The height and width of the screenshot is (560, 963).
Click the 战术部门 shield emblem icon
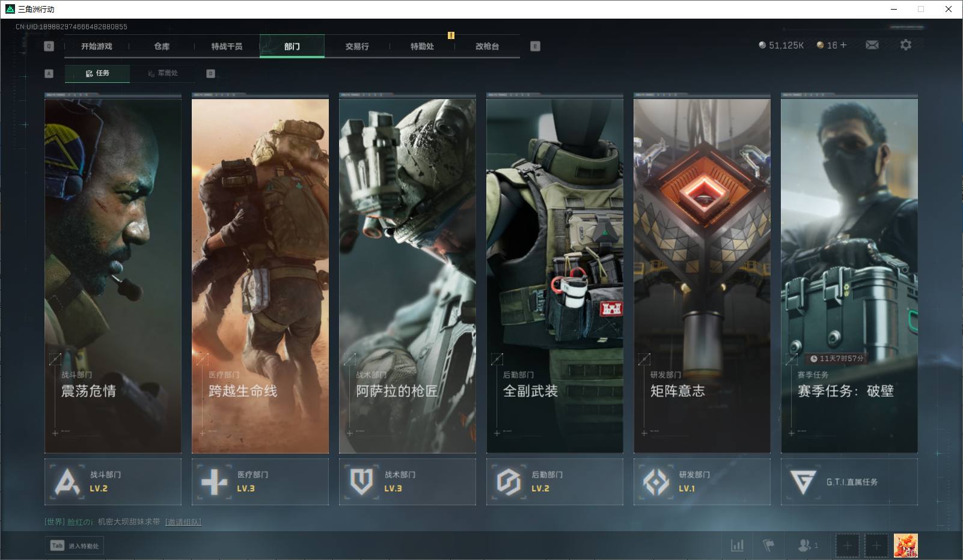point(361,482)
